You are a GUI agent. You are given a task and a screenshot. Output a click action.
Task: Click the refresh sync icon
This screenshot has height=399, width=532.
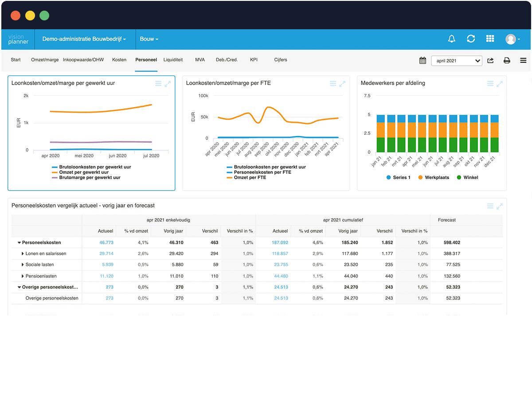tap(471, 39)
